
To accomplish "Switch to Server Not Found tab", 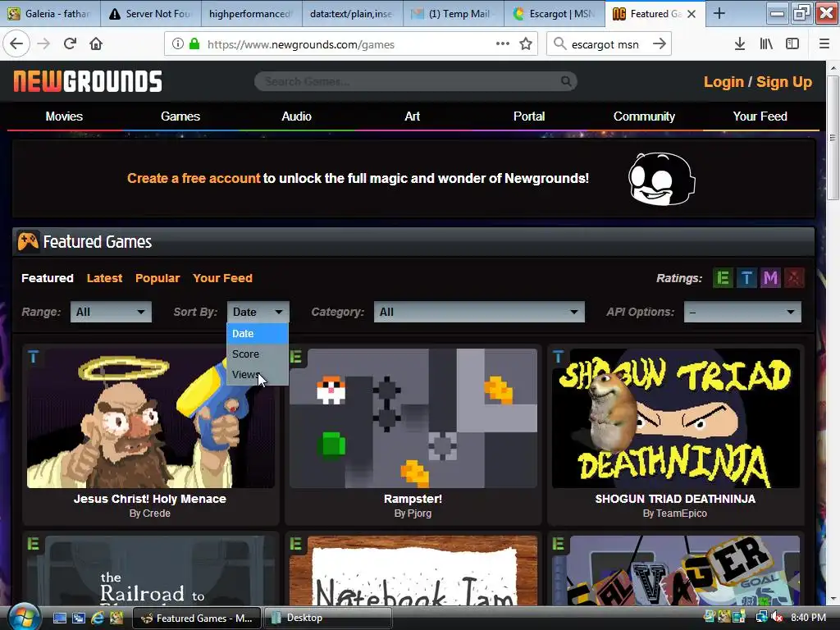I will pos(151,14).
